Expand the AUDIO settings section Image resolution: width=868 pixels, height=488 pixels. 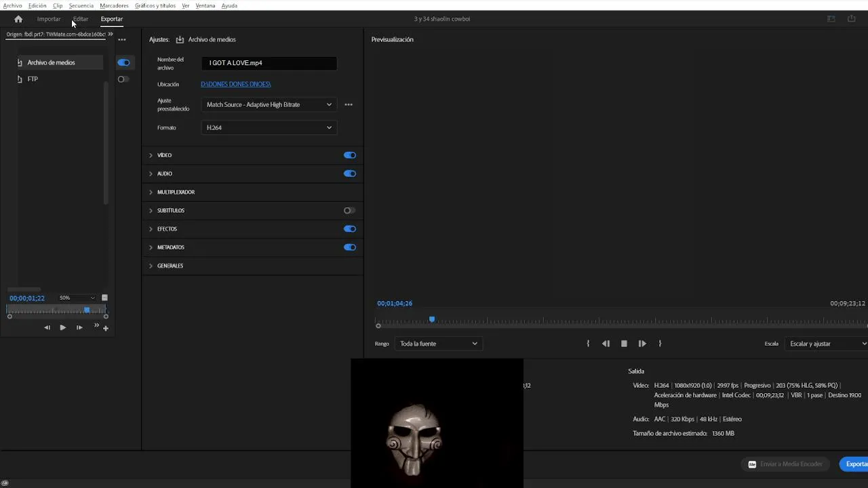(151, 174)
